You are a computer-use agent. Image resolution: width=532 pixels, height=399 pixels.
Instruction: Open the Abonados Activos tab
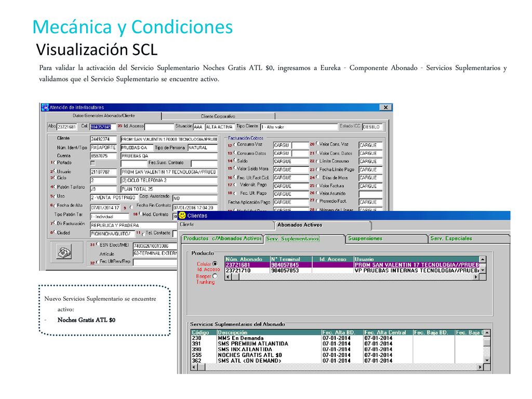coord(322,225)
